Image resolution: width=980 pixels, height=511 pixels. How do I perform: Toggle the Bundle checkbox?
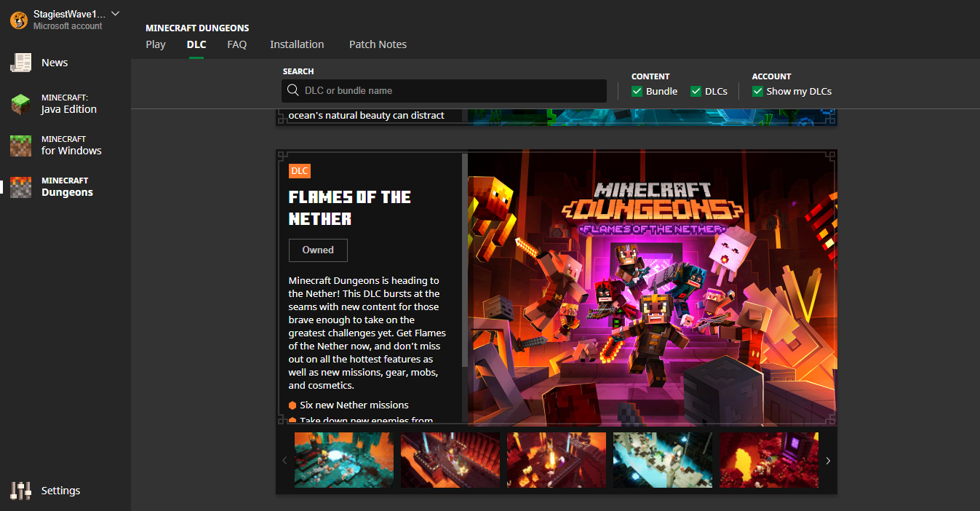pyautogui.click(x=637, y=91)
